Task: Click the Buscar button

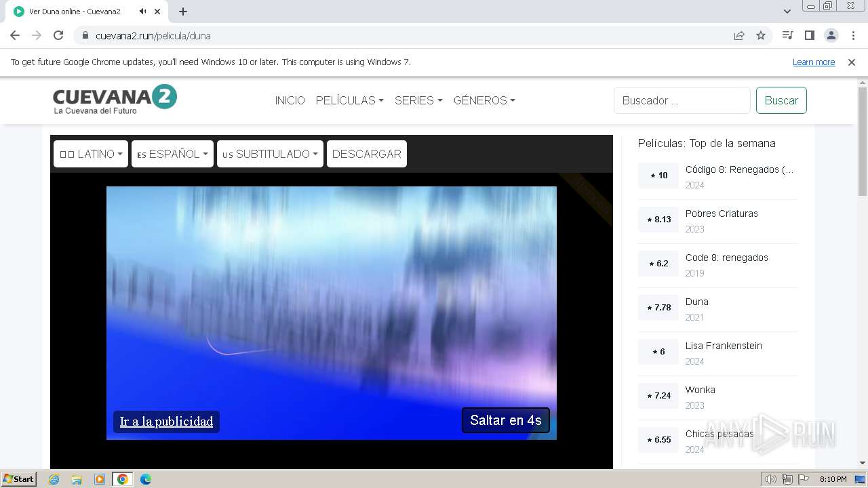Action: click(x=781, y=100)
